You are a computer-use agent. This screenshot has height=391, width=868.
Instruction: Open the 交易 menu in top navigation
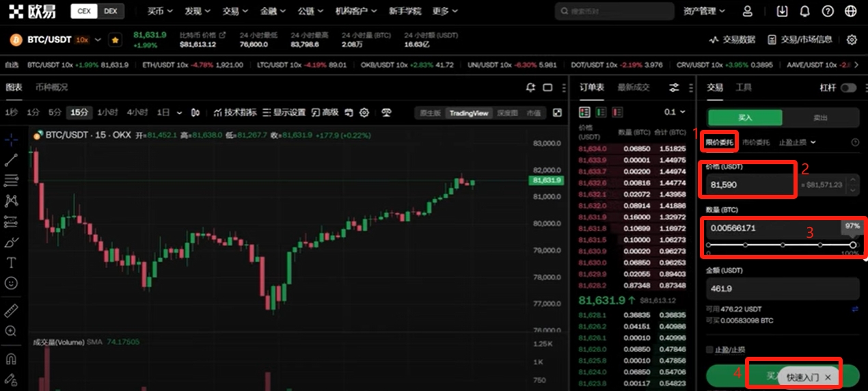click(235, 12)
